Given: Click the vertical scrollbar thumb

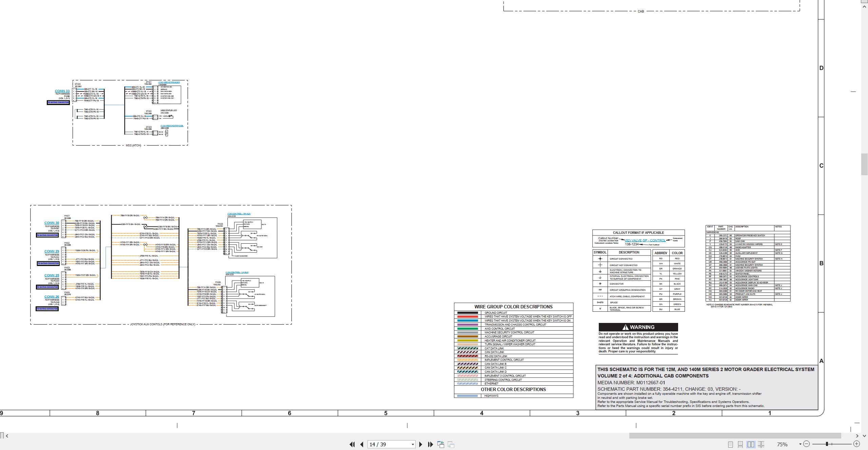Looking at the screenshot, I should pos(865,164).
